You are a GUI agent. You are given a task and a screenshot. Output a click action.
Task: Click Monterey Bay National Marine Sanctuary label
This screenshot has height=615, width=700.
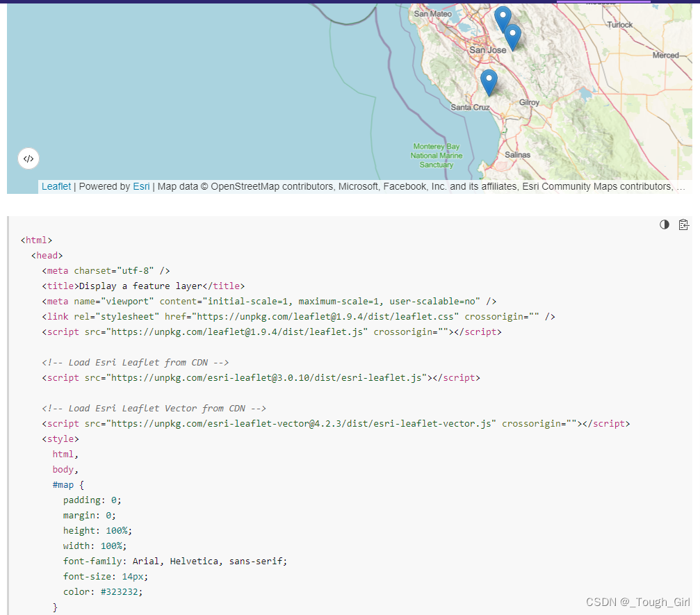[436, 155]
